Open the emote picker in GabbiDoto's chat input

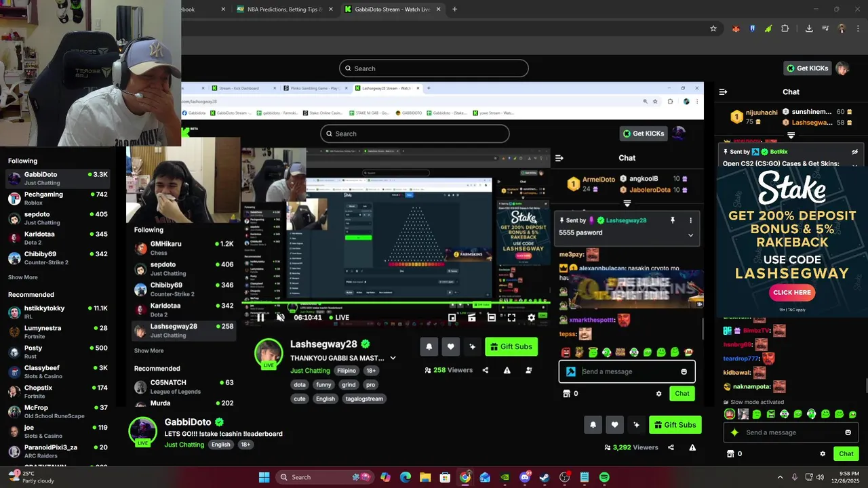pyautogui.click(x=848, y=432)
